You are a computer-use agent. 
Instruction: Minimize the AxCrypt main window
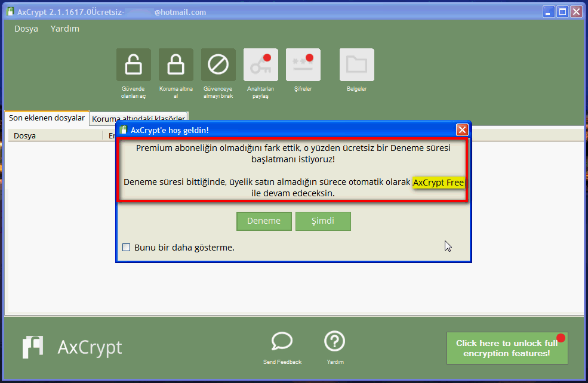coord(549,12)
